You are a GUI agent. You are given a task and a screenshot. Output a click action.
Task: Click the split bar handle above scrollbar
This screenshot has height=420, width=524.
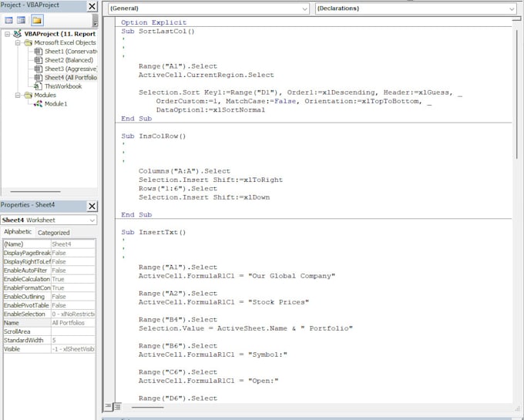[516, 18]
